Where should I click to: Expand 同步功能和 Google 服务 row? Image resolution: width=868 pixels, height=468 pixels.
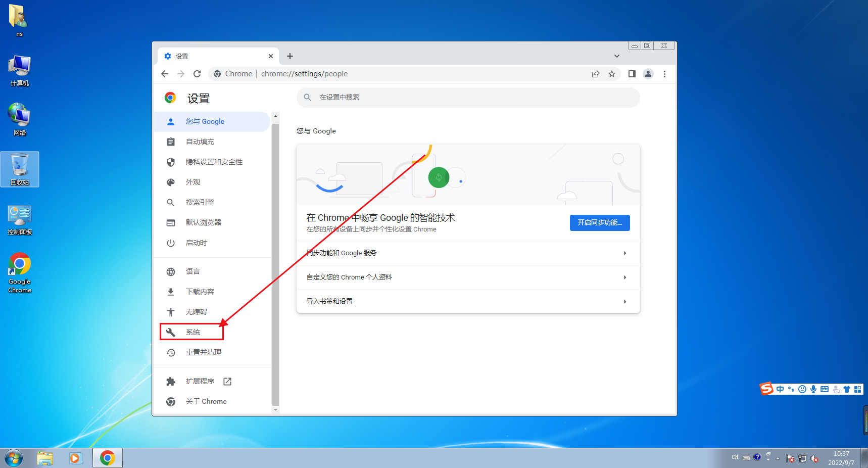[x=468, y=253]
